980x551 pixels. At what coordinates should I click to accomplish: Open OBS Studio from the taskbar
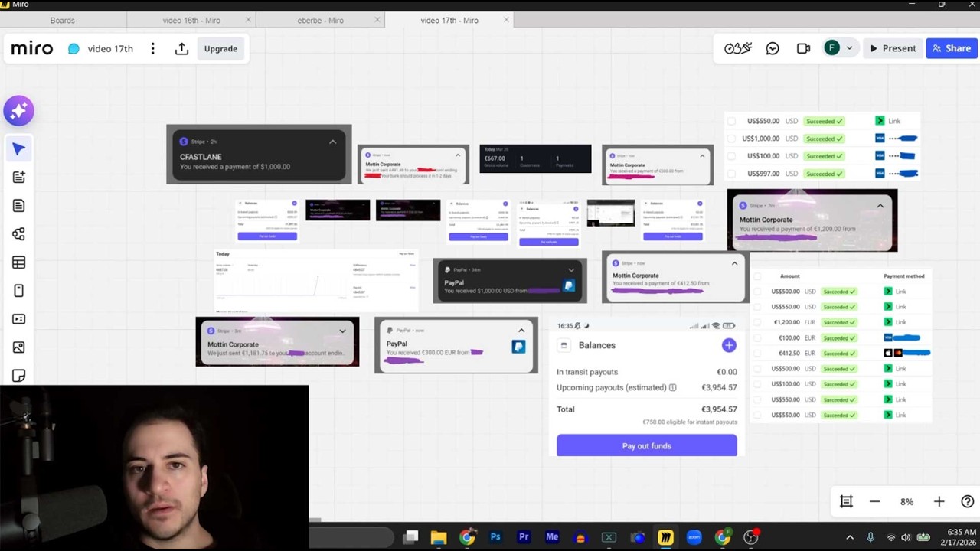pyautogui.click(x=750, y=537)
